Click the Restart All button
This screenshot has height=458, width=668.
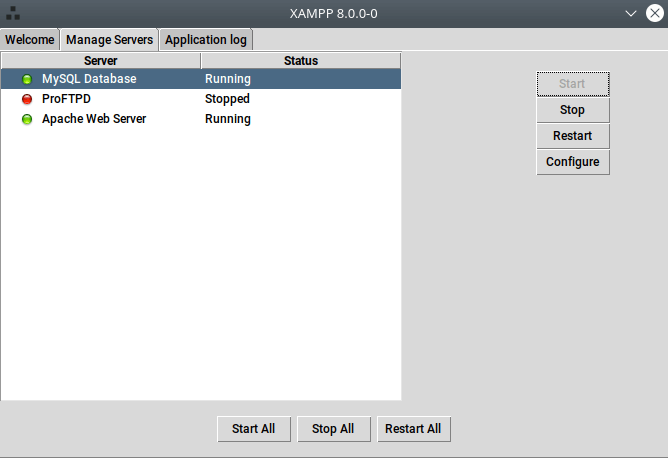[x=413, y=429]
